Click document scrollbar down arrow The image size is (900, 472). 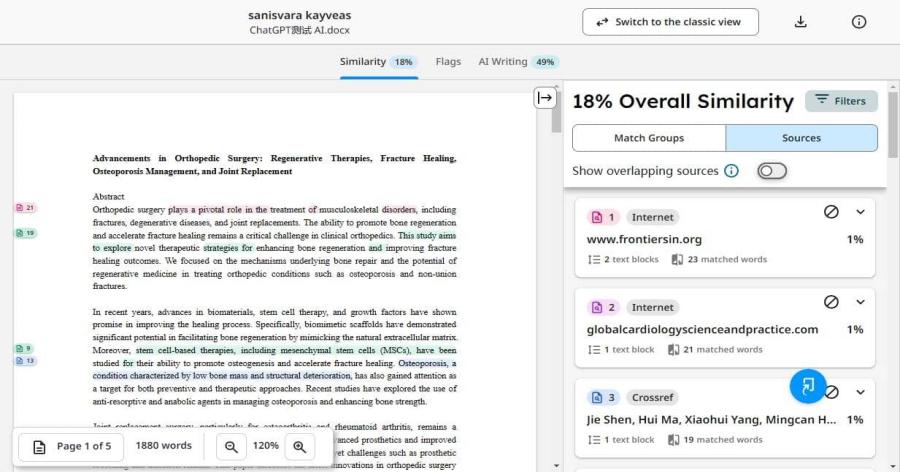tap(556, 466)
